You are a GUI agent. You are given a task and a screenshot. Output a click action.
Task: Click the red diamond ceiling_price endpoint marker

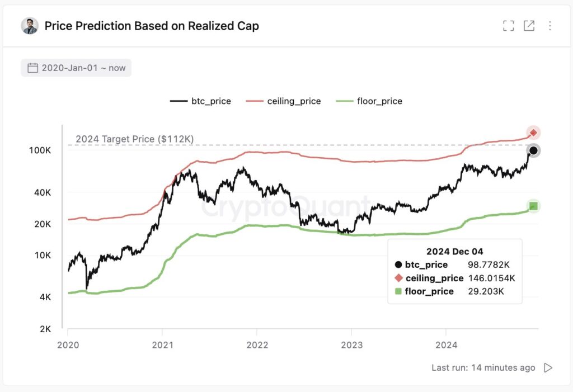coord(533,133)
